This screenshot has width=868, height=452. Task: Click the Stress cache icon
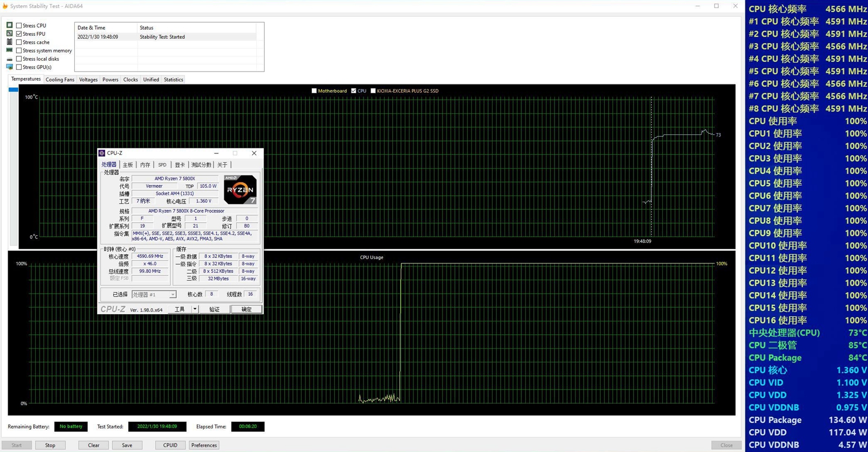tap(9, 42)
